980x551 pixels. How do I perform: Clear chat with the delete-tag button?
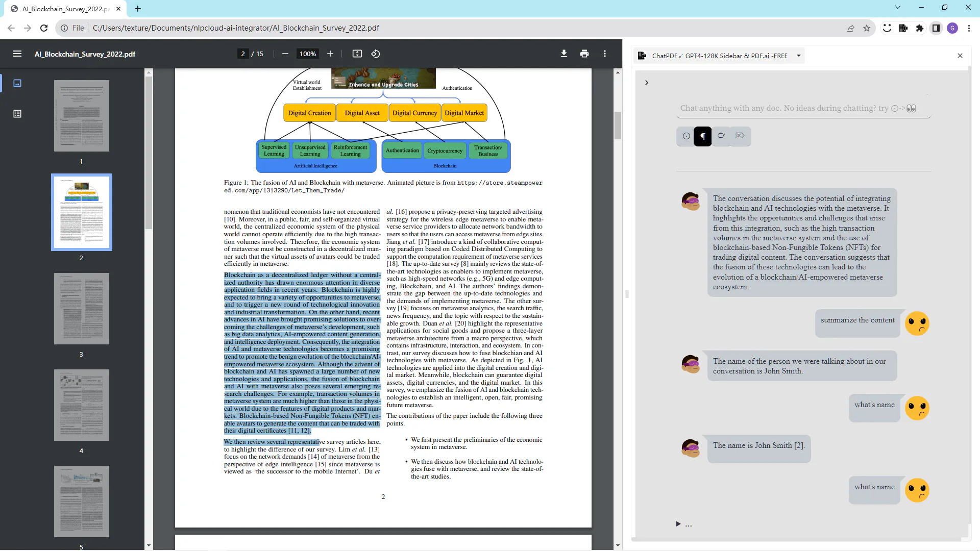pyautogui.click(x=740, y=136)
